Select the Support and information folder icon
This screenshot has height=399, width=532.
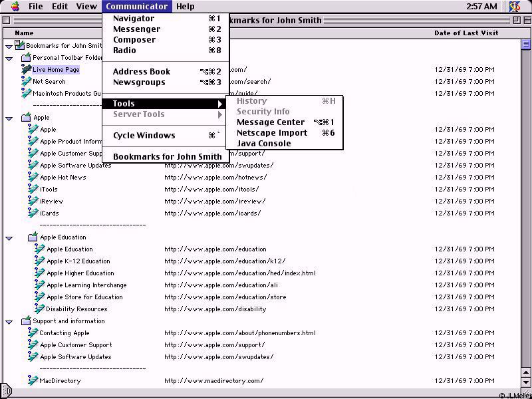26,321
